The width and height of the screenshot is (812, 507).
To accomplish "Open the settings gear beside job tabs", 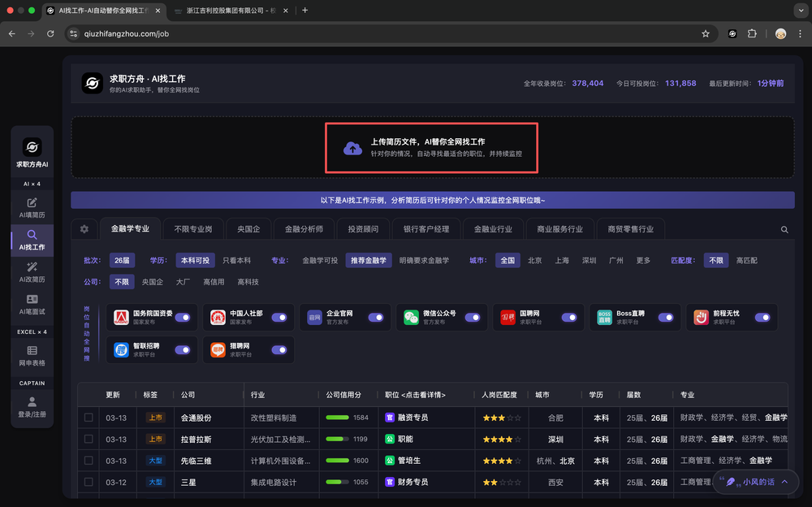I will (x=84, y=229).
